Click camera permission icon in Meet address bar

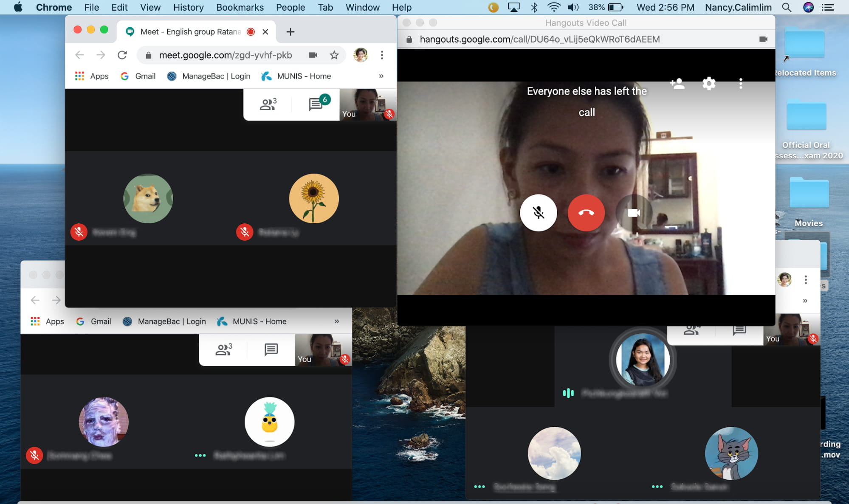pos(313,55)
